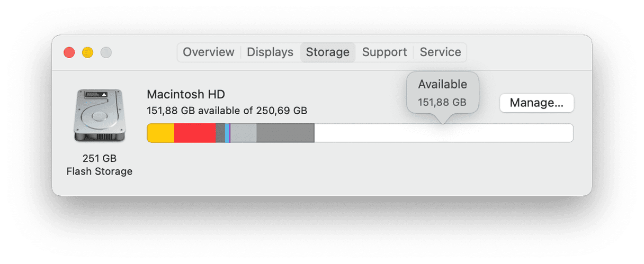
Task: Open the Displays tab
Action: (270, 52)
